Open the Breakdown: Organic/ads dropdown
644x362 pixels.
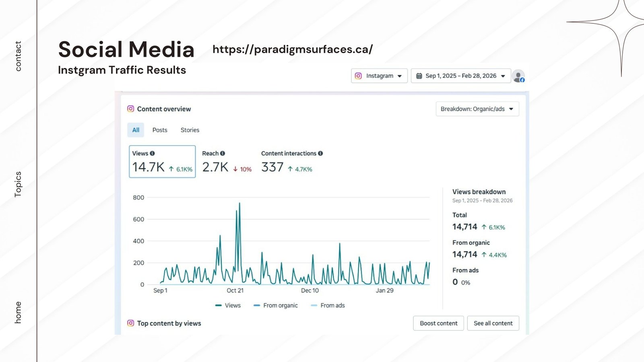(x=477, y=109)
